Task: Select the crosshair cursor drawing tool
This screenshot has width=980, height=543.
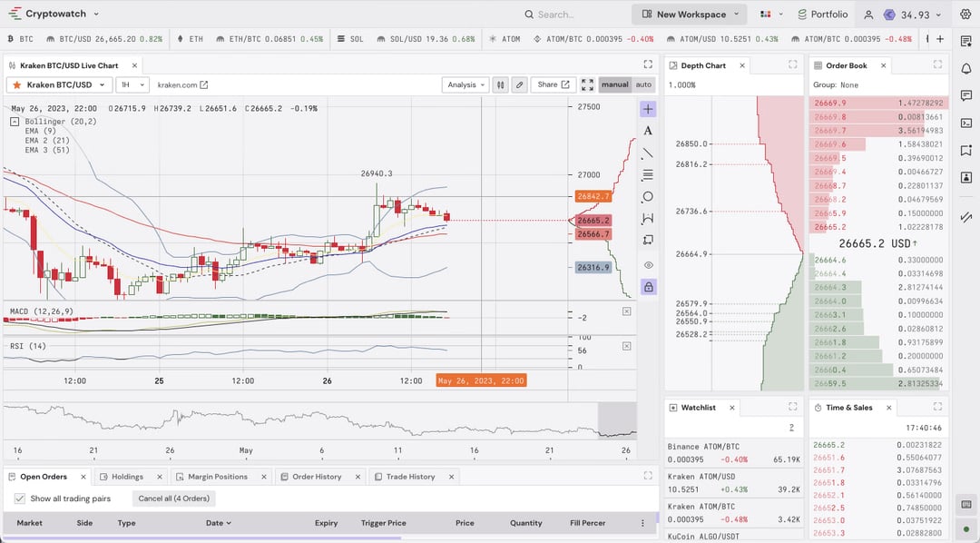Action: click(x=648, y=110)
